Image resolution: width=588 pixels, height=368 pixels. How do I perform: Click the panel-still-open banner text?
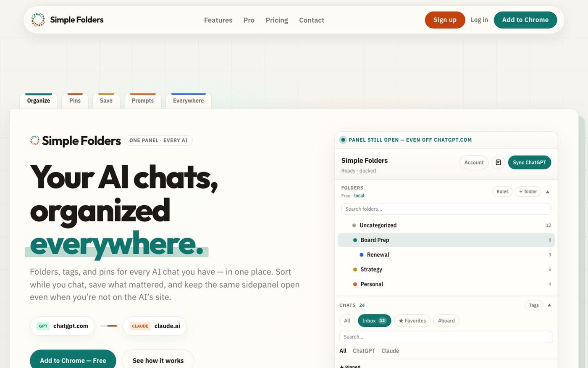[x=410, y=140]
